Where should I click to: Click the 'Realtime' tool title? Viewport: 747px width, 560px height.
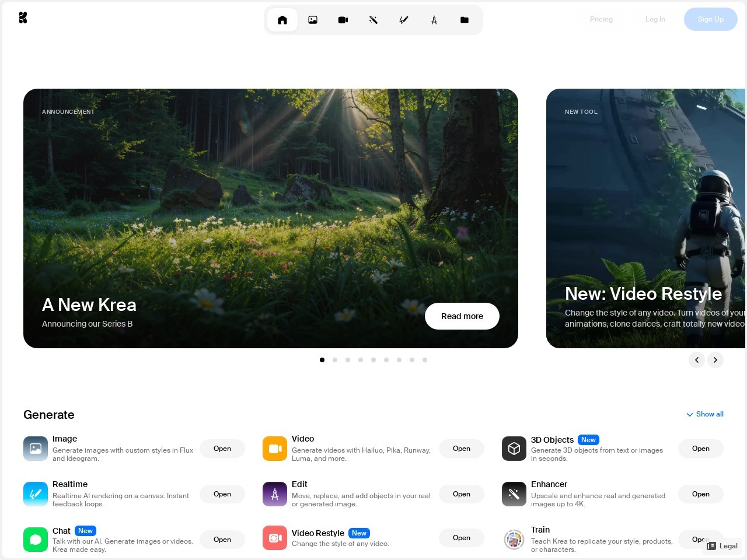pyautogui.click(x=70, y=484)
